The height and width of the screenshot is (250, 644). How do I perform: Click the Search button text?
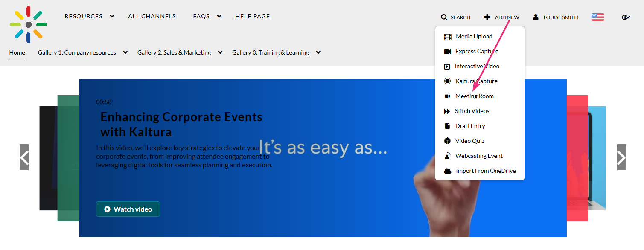click(460, 17)
